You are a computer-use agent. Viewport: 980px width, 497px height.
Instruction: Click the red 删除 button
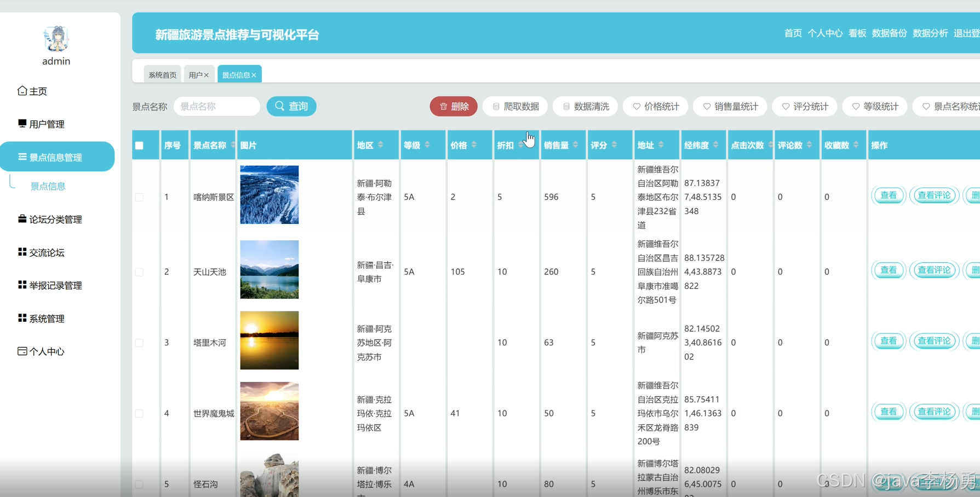pyautogui.click(x=454, y=106)
